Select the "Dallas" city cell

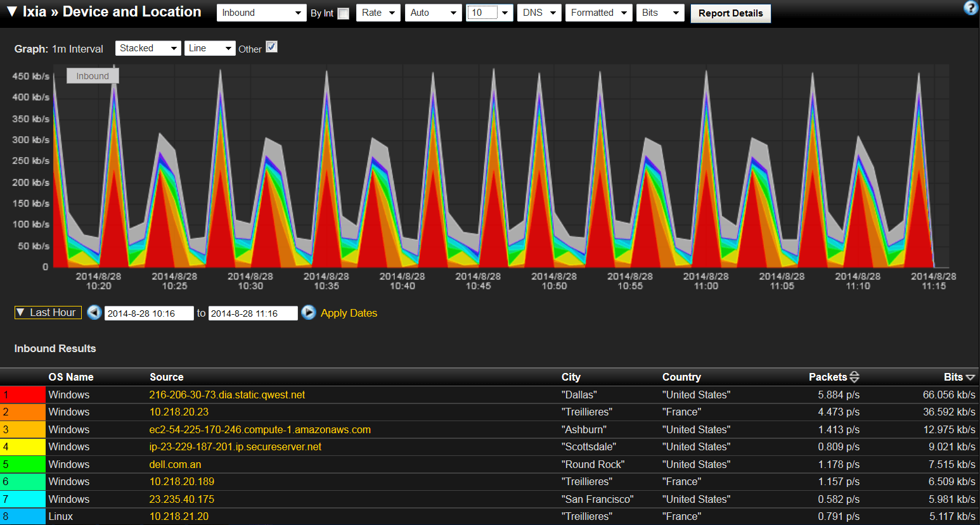[x=579, y=395]
